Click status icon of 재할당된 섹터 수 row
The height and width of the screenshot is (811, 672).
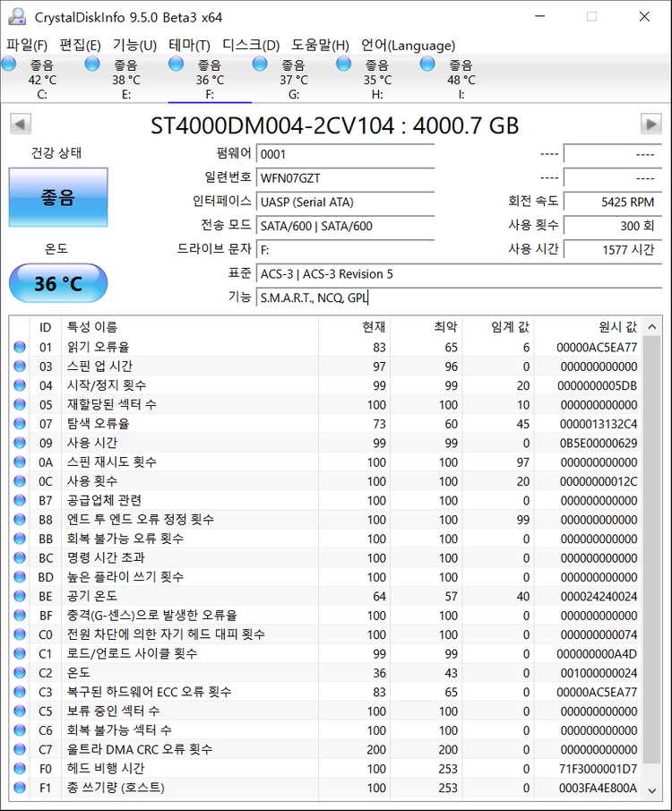click(x=20, y=404)
